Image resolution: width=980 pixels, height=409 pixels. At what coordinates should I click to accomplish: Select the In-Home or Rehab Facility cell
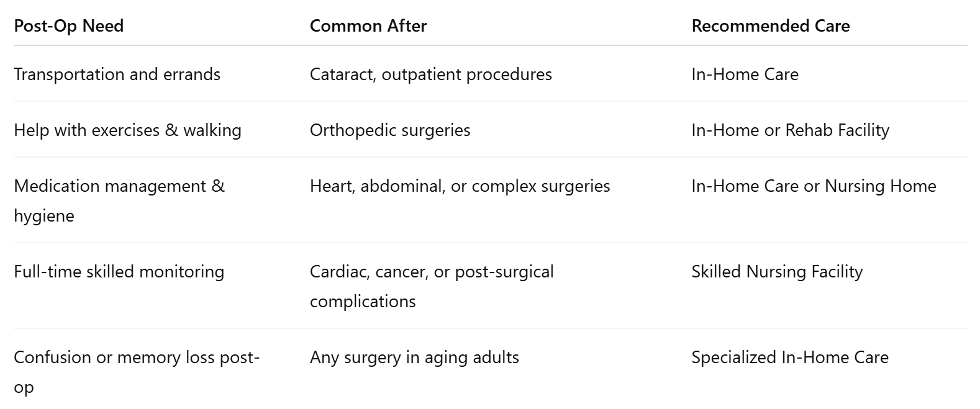click(x=791, y=130)
